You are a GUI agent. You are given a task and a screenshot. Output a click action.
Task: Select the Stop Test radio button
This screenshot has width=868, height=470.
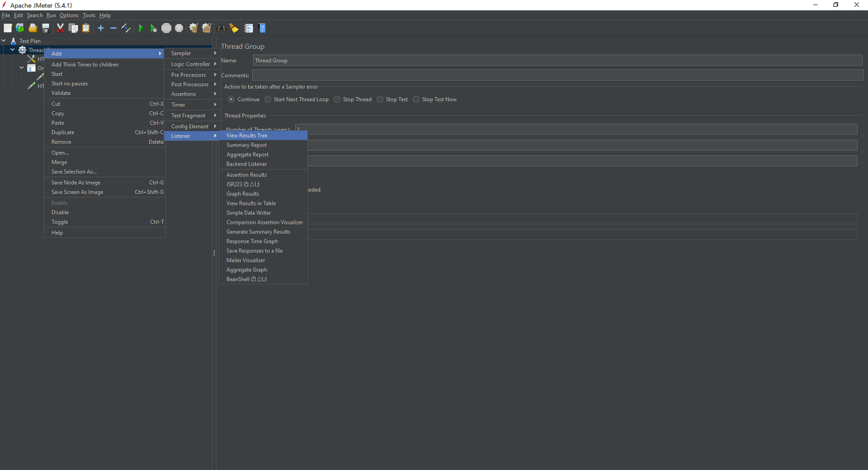pos(380,99)
